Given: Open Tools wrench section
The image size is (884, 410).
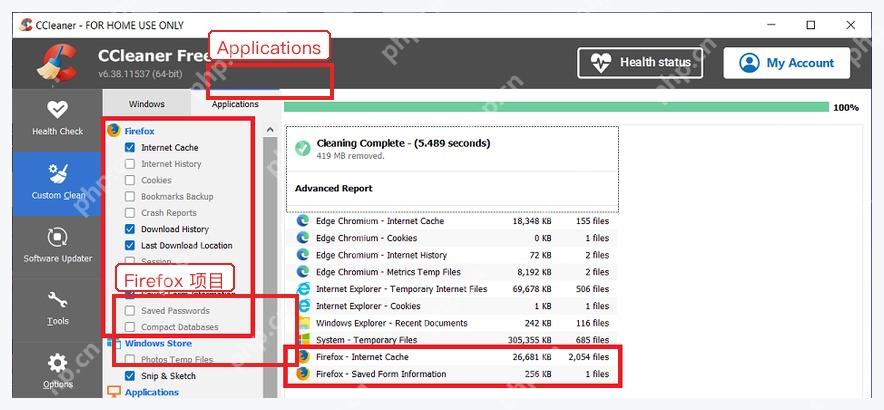Looking at the screenshot, I should click(x=57, y=309).
